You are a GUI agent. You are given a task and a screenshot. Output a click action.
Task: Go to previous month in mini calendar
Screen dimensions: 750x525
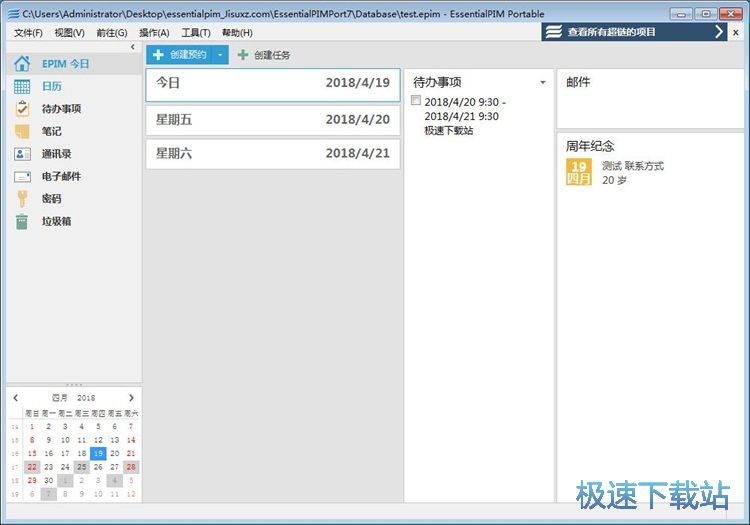click(16, 398)
